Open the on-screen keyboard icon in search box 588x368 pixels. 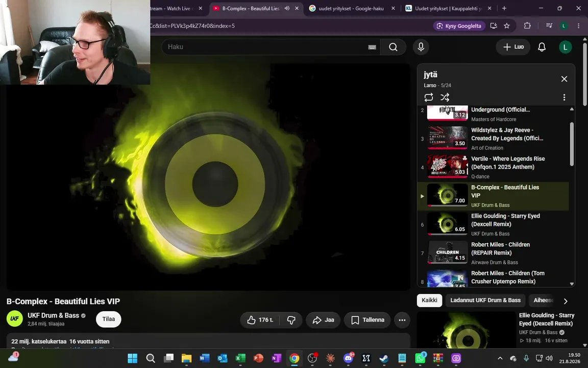click(372, 47)
